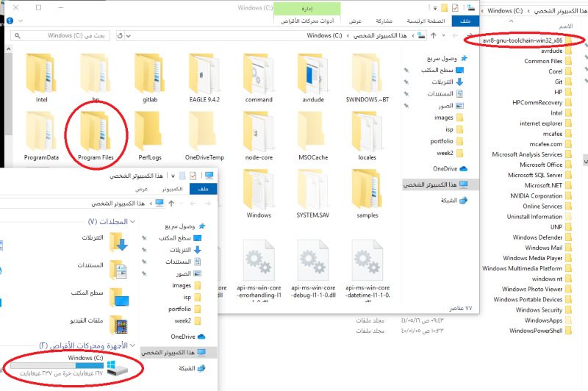Viewport: 588px width, 391px height.
Task: Open address bar history dropdown in Windows (C:)
Action: pyautogui.click(x=129, y=36)
